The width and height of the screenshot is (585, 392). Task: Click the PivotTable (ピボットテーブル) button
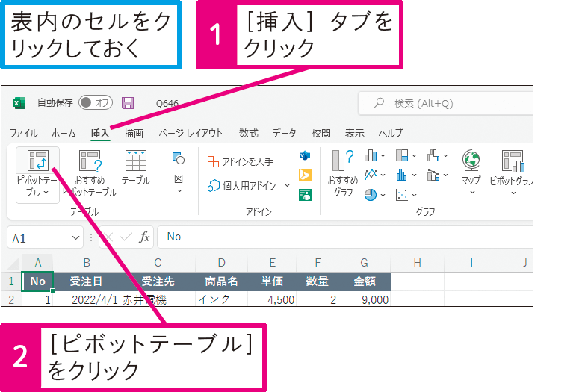pos(37,173)
